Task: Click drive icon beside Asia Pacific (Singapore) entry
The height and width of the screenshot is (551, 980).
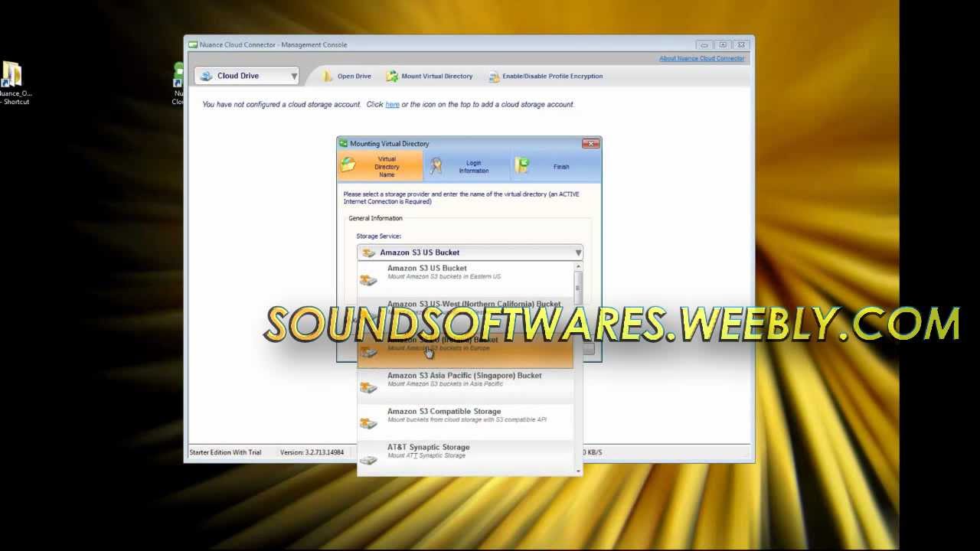Action: [x=369, y=388]
